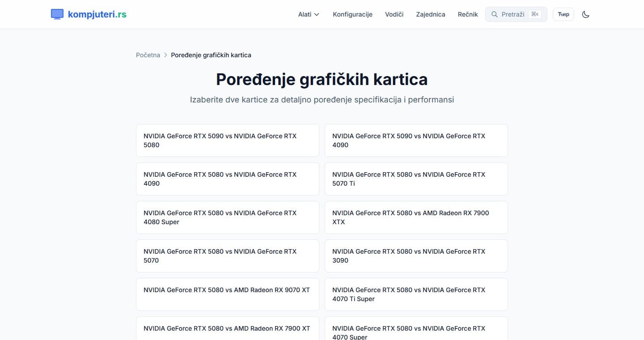Click the kompjuteri.rs site name link
644x340 pixels.
pyautogui.click(x=97, y=14)
